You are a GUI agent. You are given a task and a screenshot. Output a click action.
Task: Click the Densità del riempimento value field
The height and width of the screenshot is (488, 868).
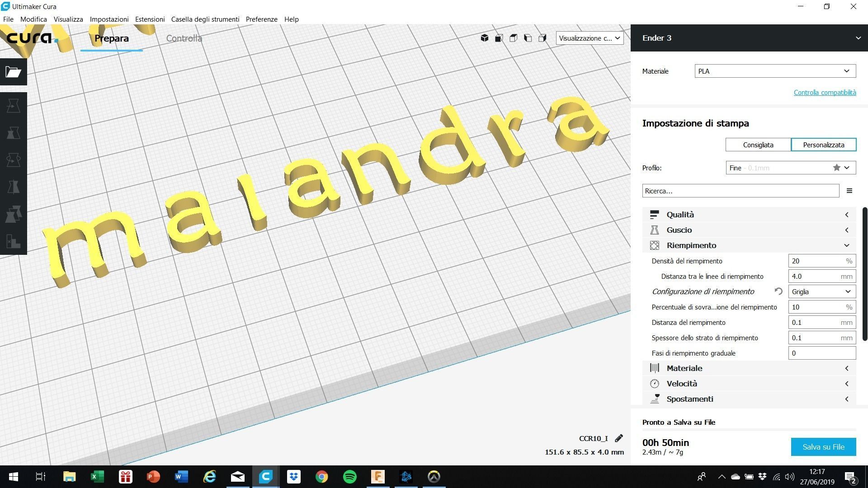822,261
